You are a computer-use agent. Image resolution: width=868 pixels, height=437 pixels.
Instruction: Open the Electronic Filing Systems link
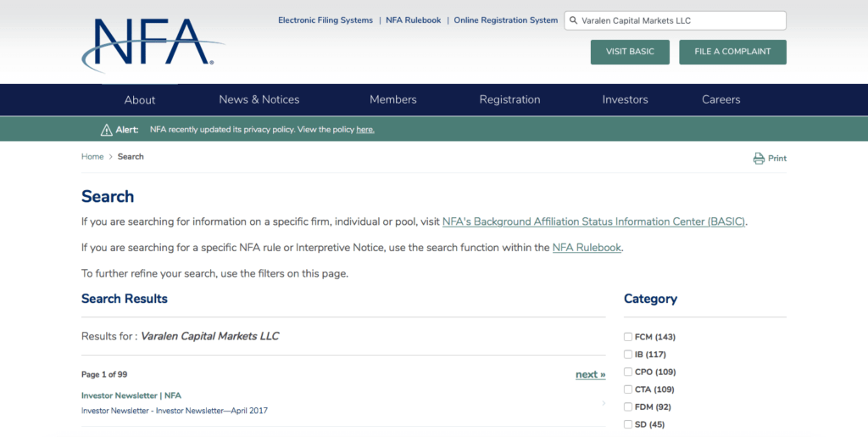(325, 20)
